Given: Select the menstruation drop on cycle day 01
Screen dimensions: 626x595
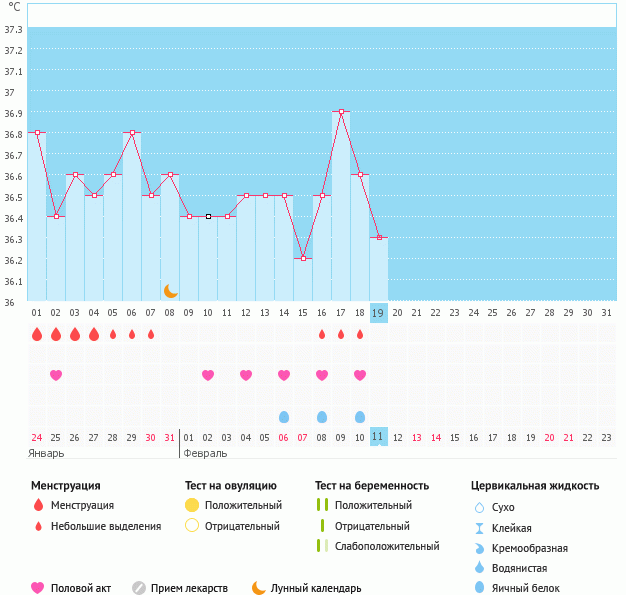Looking at the screenshot, I should (x=37, y=334).
